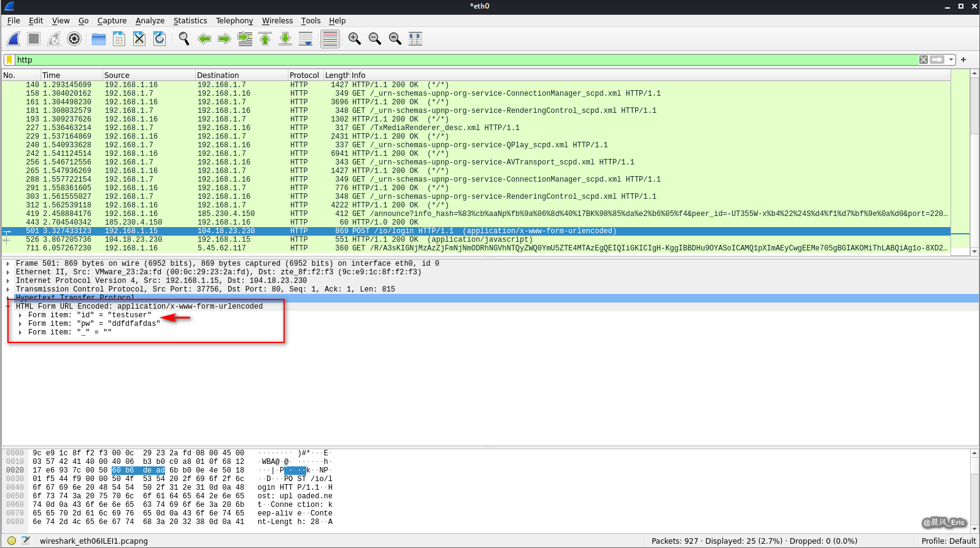The image size is (980, 548).
Task: Toggle auto-scroll during live capture
Action: click(306, 39)
